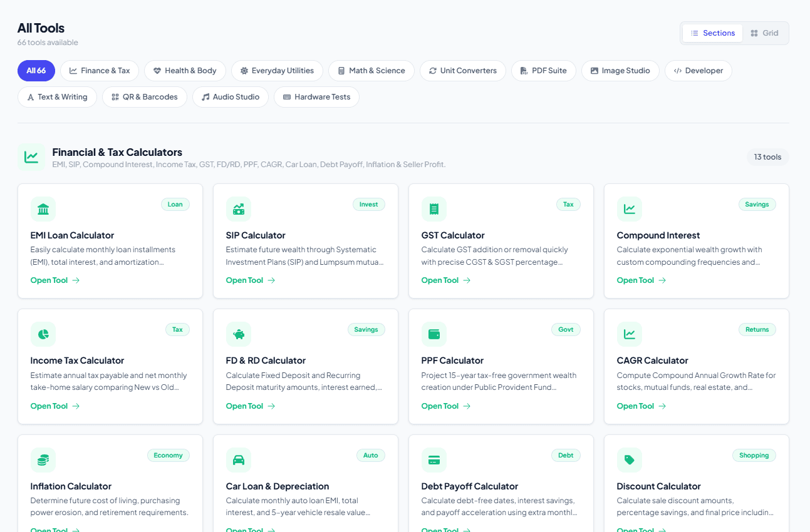Screen dimensions: 810x532
Task: Switch to Grid view
Action: pyautogui.click(x=765, y=33)
